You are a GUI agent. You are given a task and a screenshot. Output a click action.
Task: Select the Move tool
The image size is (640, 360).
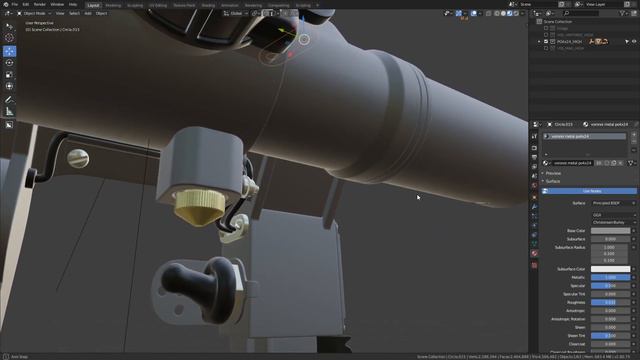point(9,51)
